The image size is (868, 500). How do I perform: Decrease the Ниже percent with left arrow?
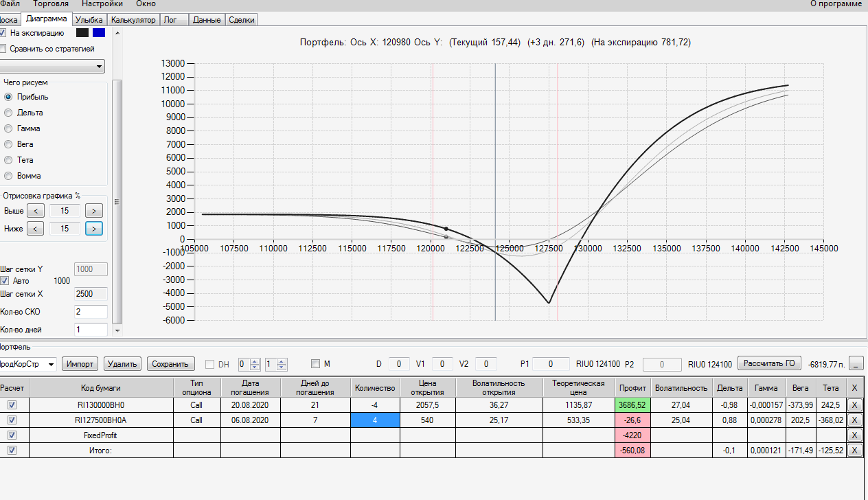pyautogui.click(x=36, y=228)
